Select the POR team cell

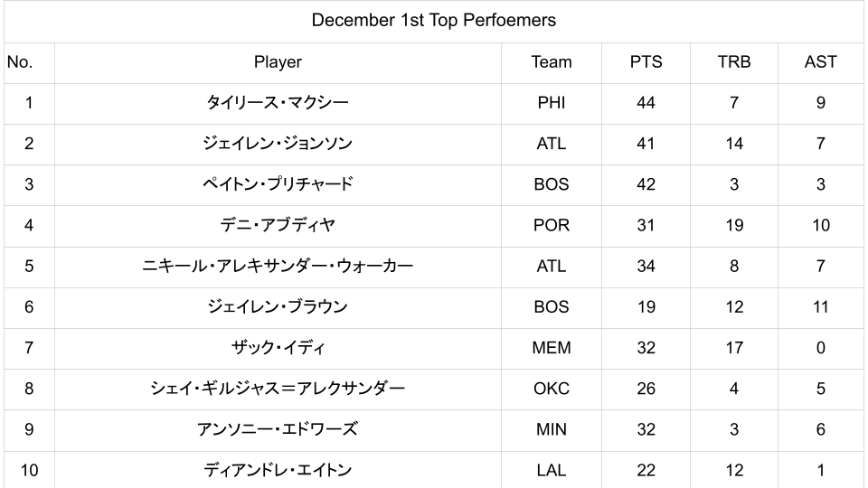(552, 225)
